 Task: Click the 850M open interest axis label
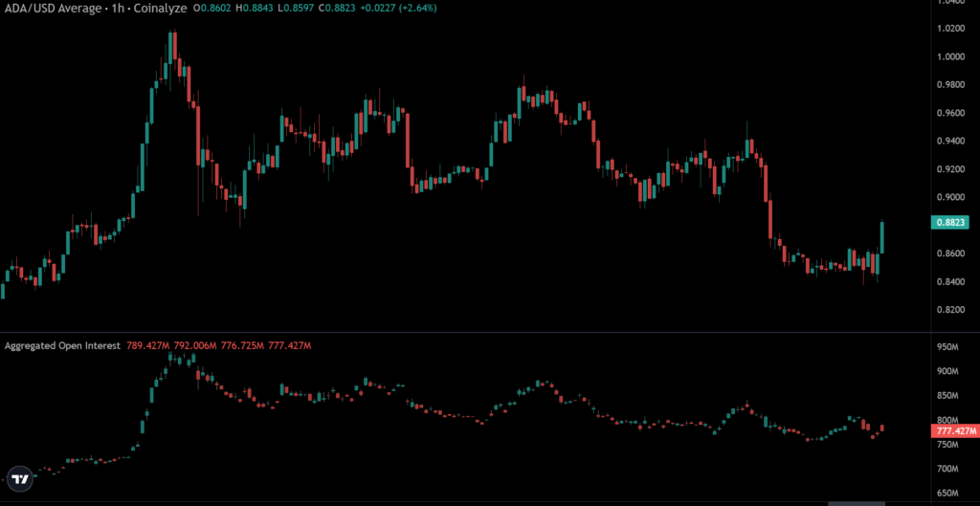[x=947, y=395]
